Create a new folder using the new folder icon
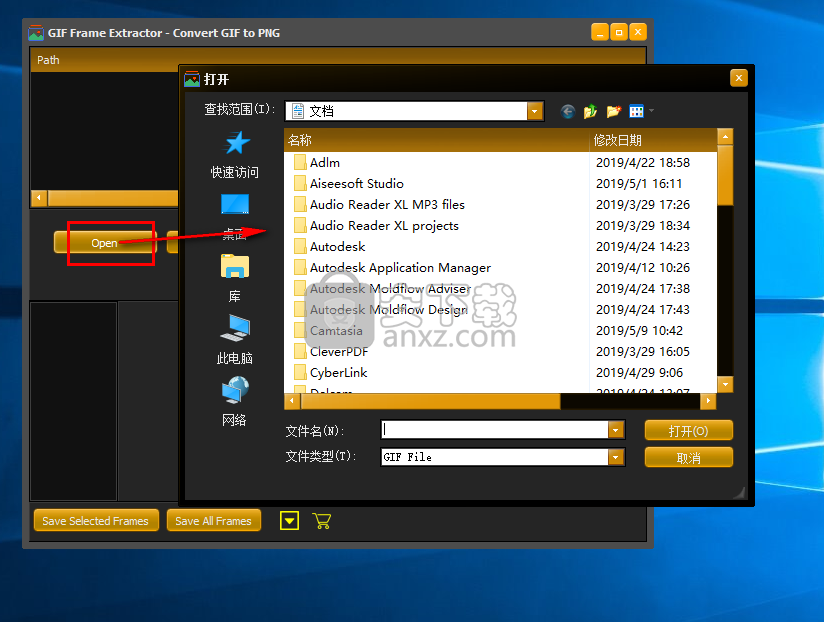 click(613, 111)
